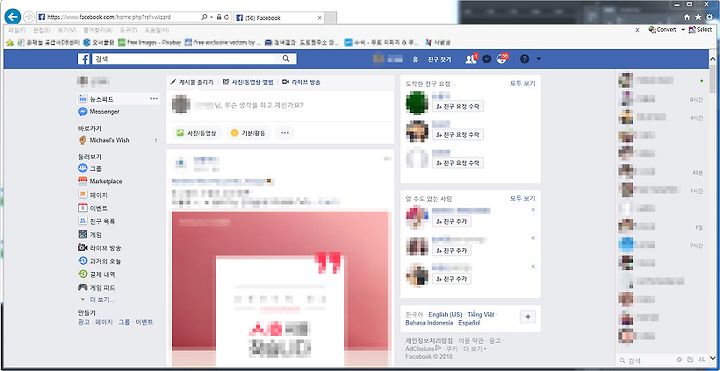Click the chat search (검색) field at the bottom
This screenshot has height=371, width=720.
pyautogui.click(x=645, y=360)
